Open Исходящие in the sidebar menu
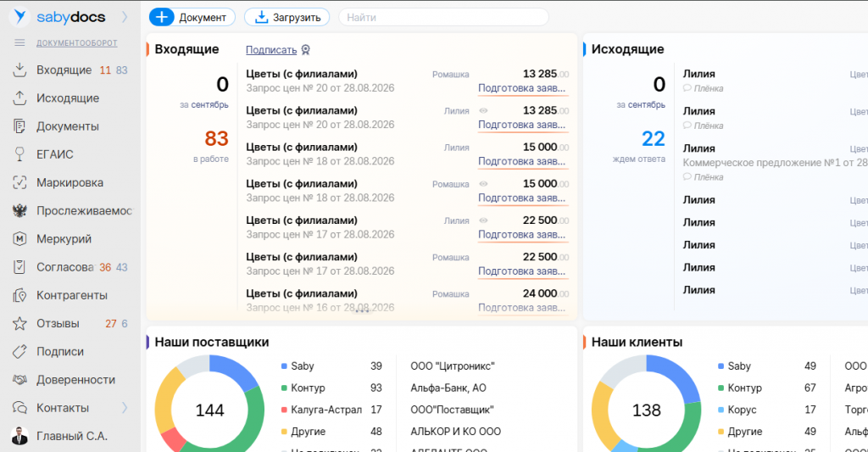Image resolution: width=868 pixels, height=452 pixels. tap(68, 98)
